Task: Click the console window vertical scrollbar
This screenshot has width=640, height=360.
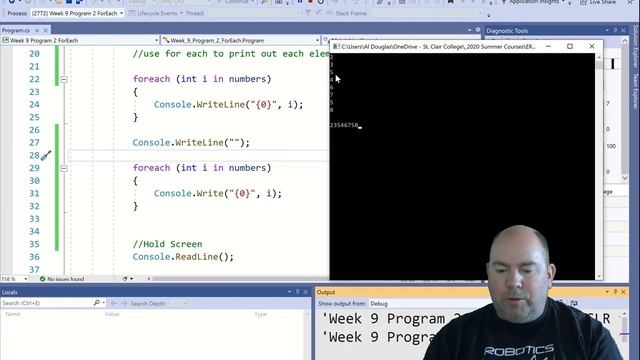Action: click(599, 167)
